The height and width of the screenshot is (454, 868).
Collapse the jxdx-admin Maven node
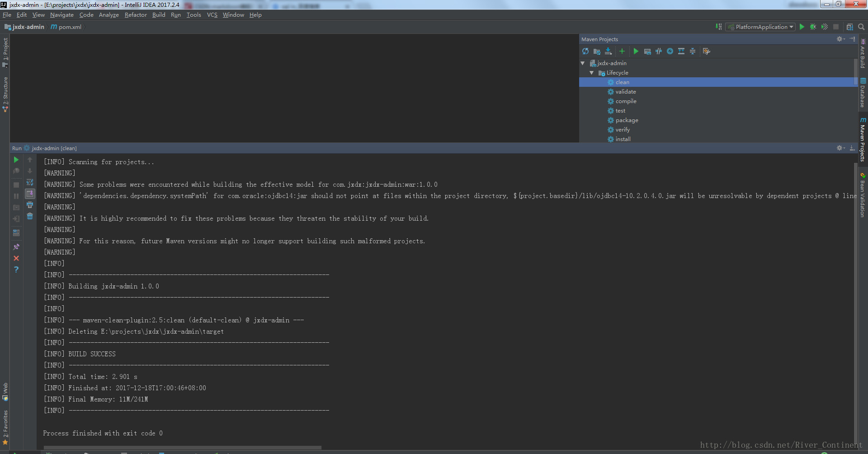pyautogui.click(x=583, y=63)
